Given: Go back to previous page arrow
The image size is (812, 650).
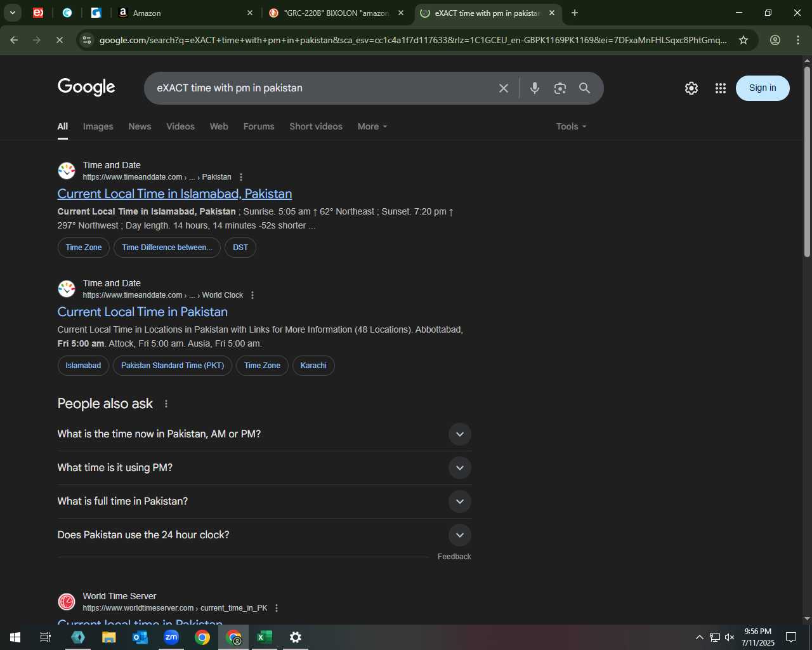Looking at the screenshot, I should [x=14, y=40].
